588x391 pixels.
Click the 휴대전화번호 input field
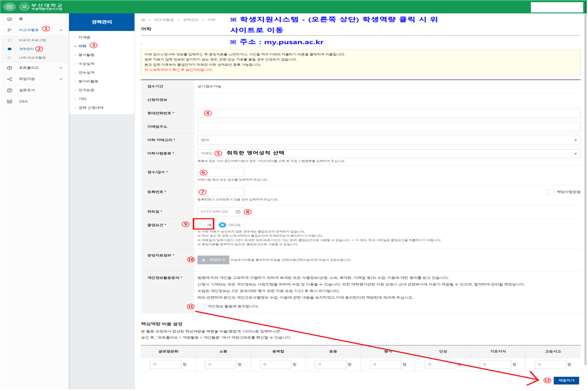388,113
